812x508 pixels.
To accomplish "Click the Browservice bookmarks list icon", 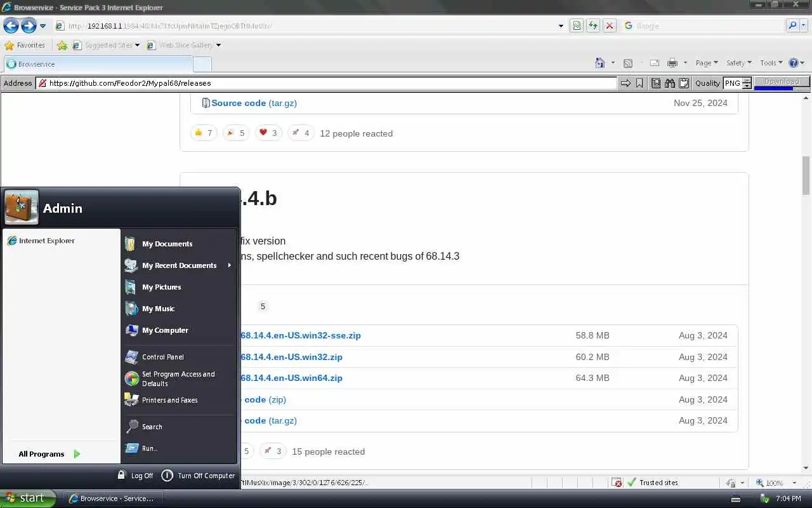I will pyautogui.click(x=656, y=83).
